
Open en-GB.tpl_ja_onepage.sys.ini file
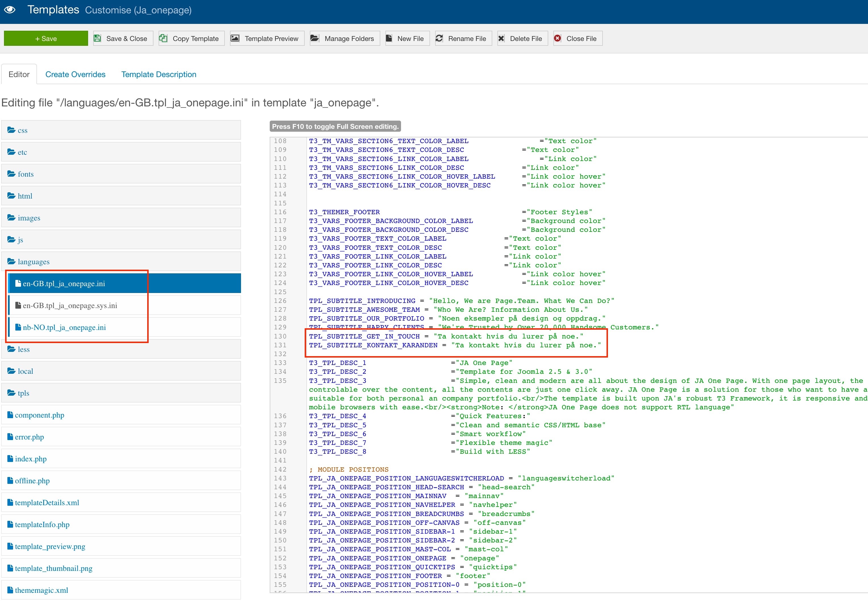click(70, 306)
